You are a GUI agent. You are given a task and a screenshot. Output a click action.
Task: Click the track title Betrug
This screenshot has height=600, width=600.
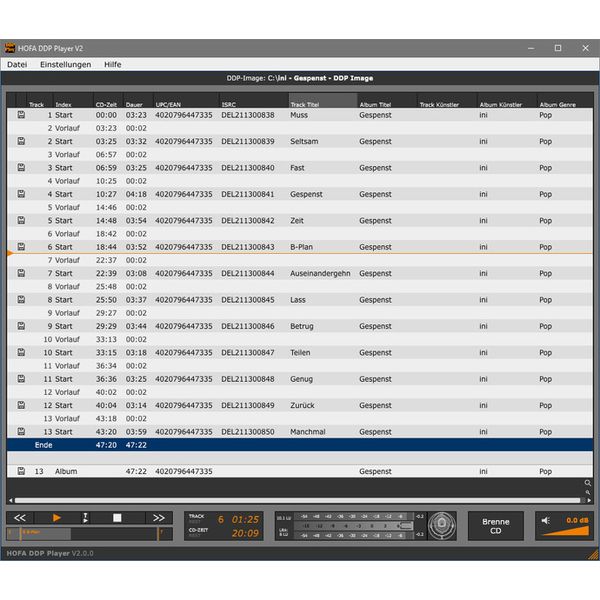pos(302,326)
